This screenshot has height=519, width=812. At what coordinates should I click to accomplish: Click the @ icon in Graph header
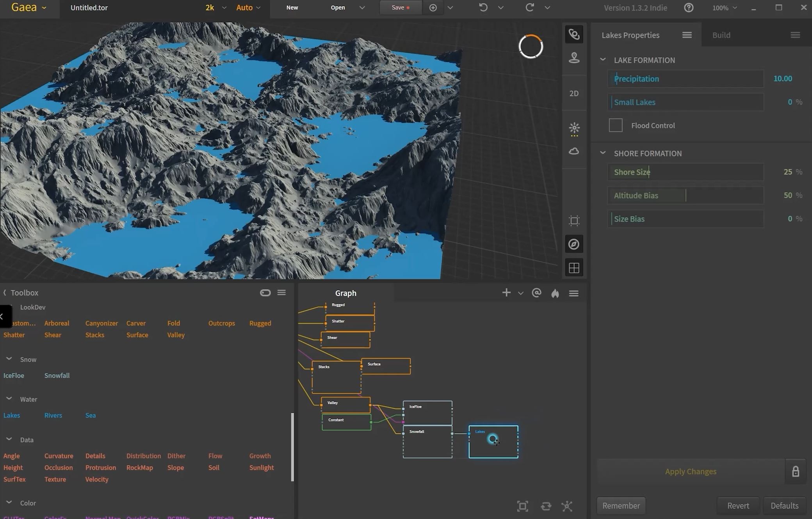click(536, 293)
